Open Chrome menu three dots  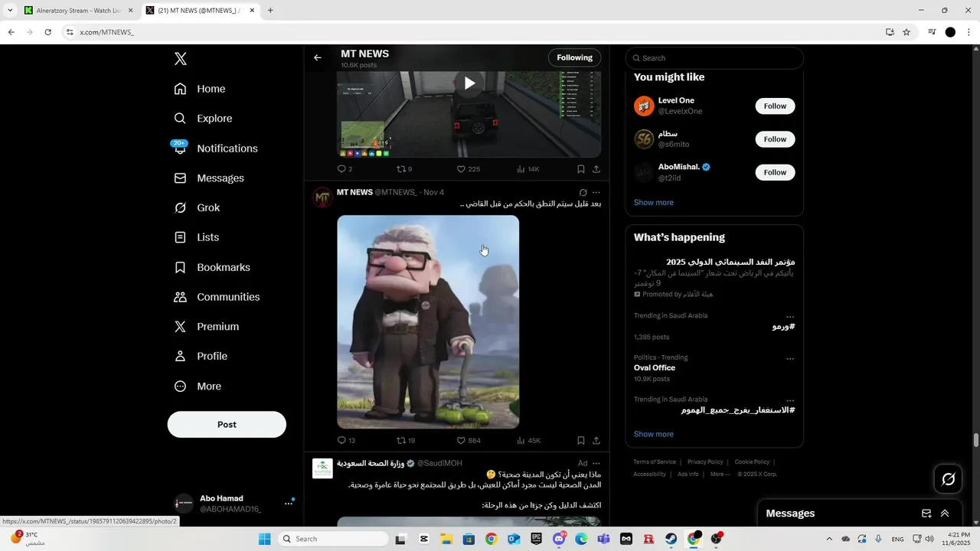tap(969, 32)
